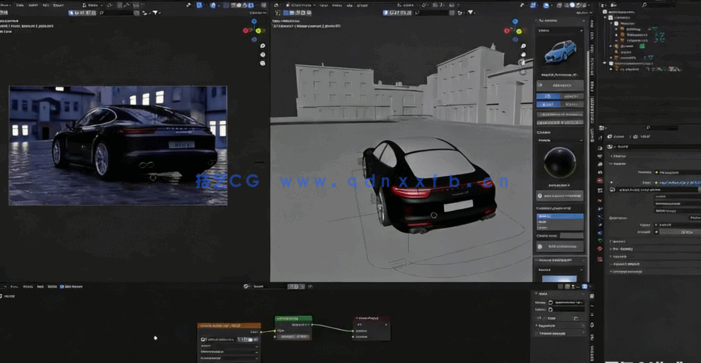Open World properties tab with red globe icon
The image size is (701, 363).
600,181
